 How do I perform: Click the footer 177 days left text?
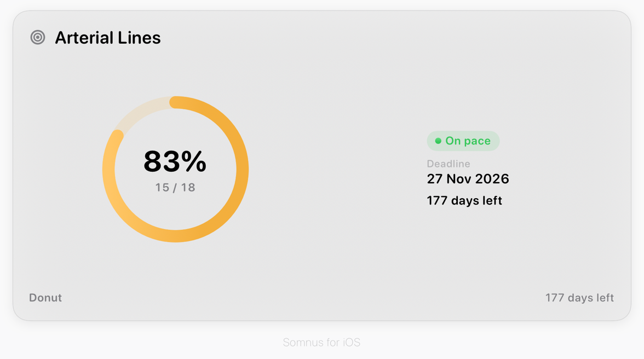[x=579, y=298]
